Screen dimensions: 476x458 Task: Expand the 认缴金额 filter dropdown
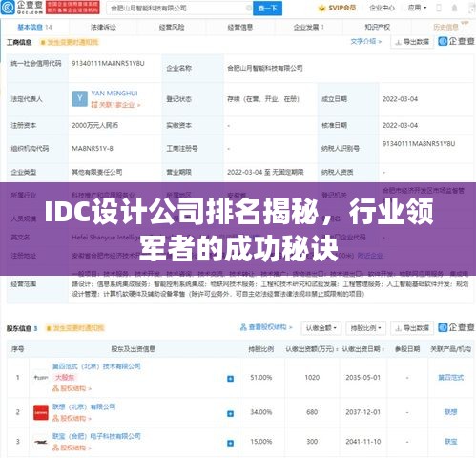(321, 328)
